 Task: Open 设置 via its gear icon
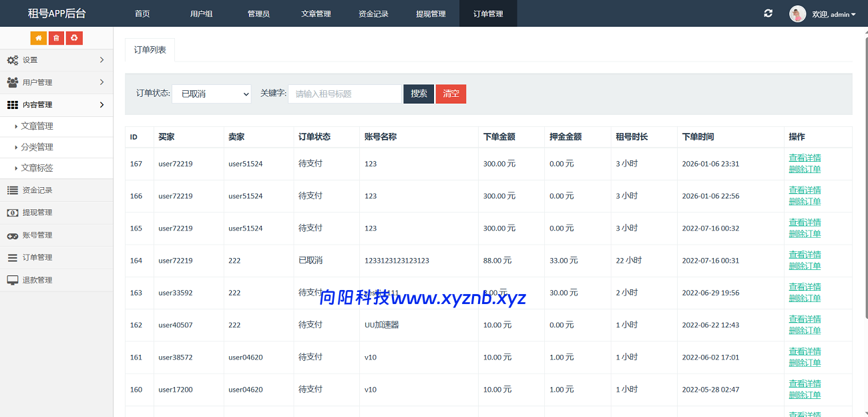tap(13, 59)
